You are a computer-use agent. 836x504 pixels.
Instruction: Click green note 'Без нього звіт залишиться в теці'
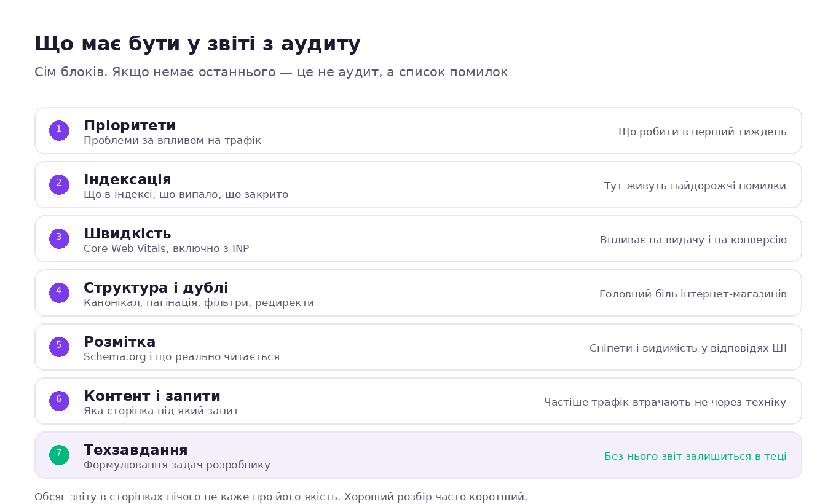pos(695,457)
